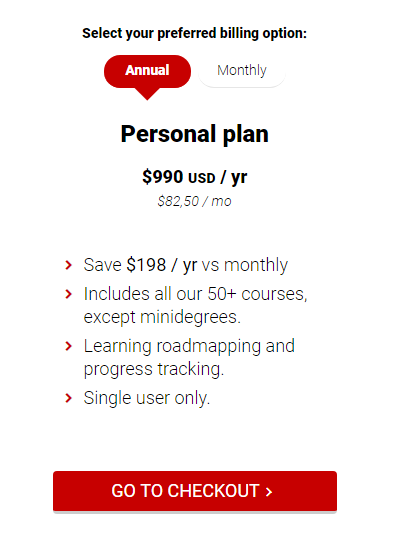Click the GO TO CHECKOUT button

195,491
